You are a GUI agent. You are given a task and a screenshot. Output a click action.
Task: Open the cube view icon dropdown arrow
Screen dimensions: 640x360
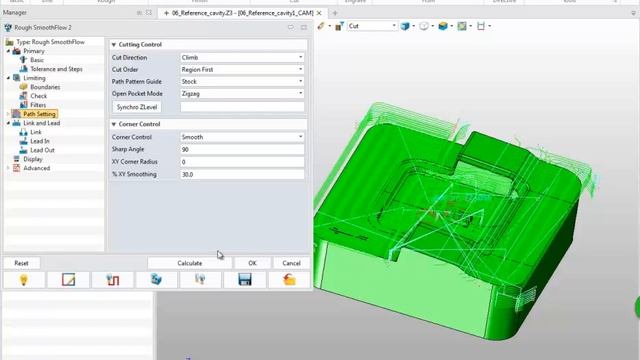tap(413, 26)
